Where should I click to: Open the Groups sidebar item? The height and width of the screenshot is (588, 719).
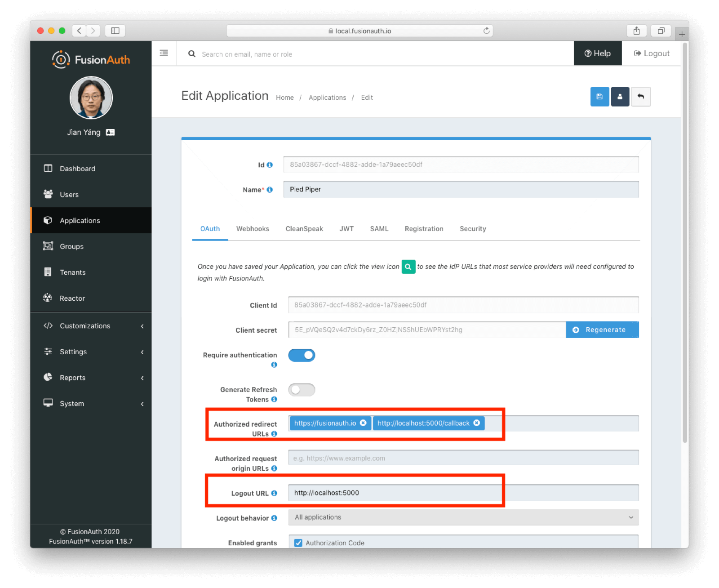[91, 246]
